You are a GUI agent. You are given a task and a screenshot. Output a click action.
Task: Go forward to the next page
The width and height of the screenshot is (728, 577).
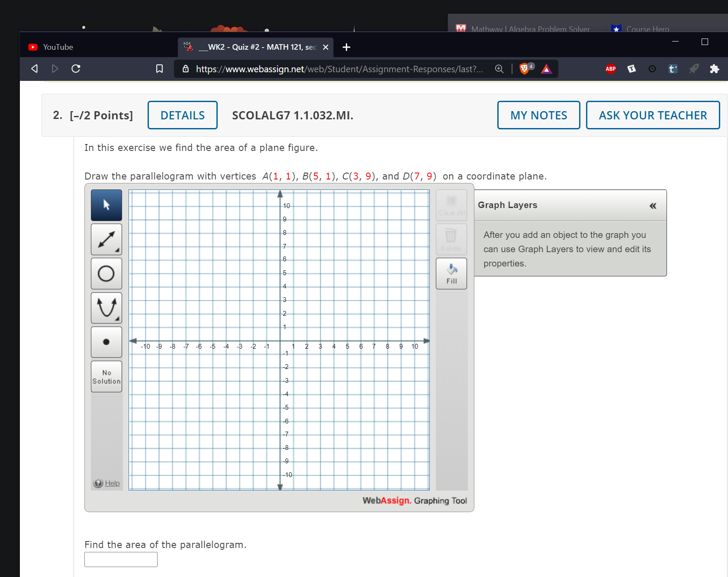pyautogui.click(x=55, y=68)
